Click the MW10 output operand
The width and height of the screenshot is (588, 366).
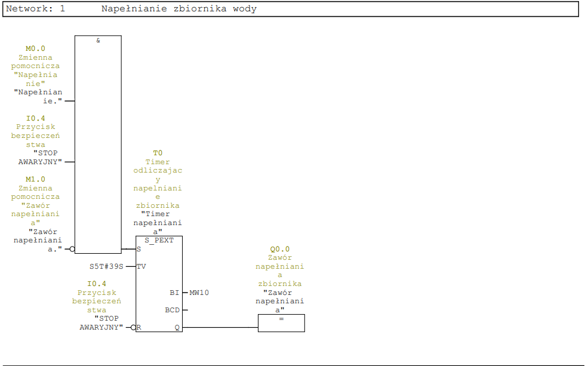coord(199,293)
